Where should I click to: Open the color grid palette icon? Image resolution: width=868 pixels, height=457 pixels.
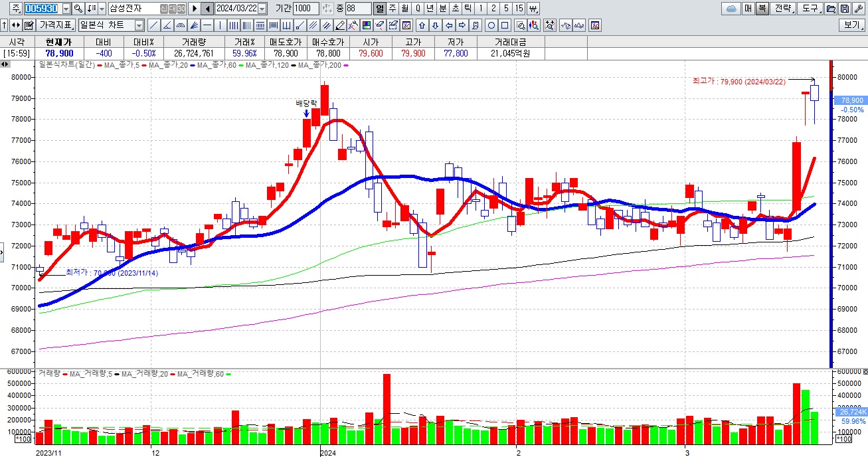367,25
